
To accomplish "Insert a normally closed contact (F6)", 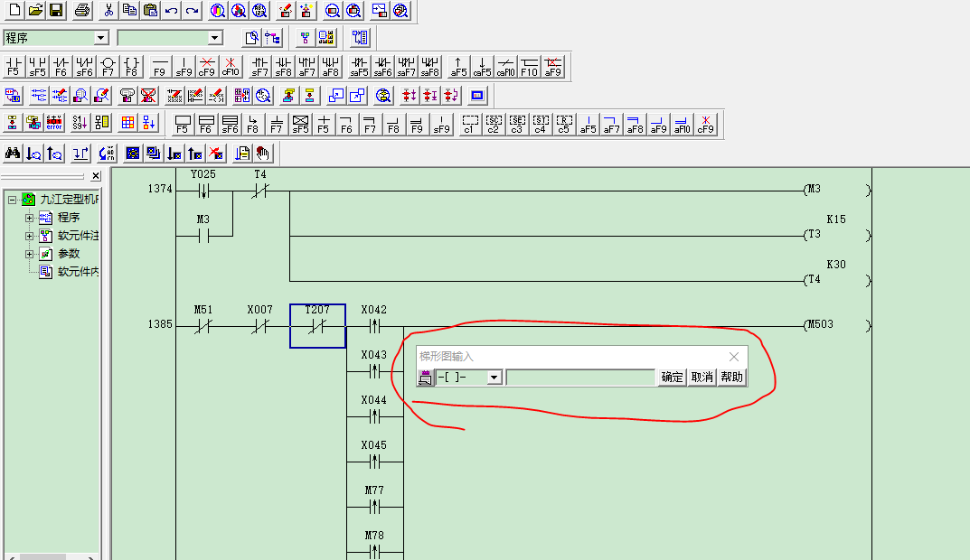I will (x=60, y=67).
